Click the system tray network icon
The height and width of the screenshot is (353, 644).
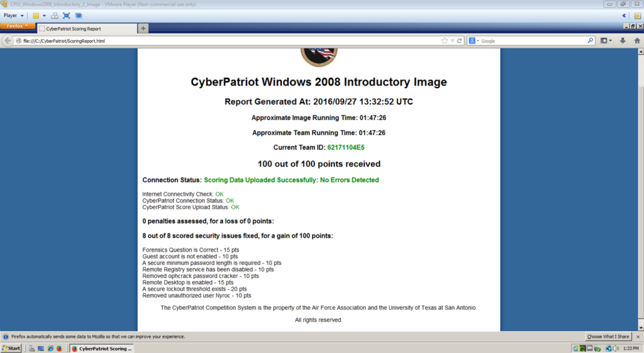pos(609,349)
